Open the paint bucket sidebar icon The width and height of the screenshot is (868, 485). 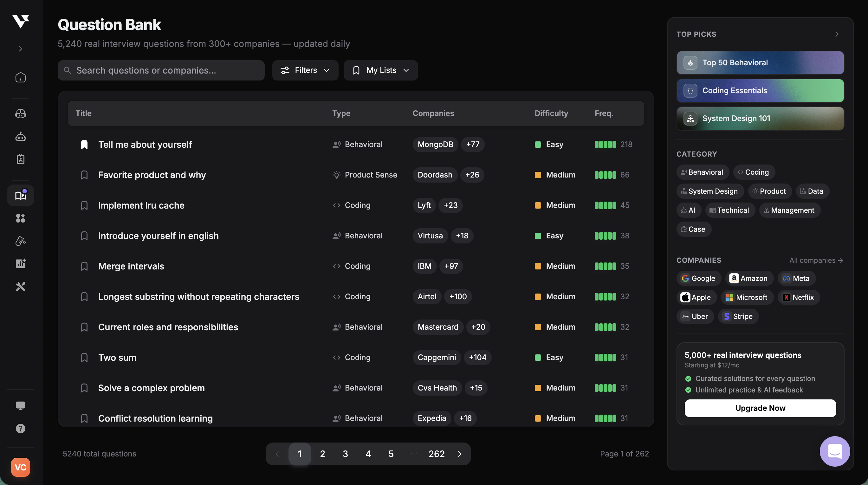pyautogui.click(x=21, y=241)
